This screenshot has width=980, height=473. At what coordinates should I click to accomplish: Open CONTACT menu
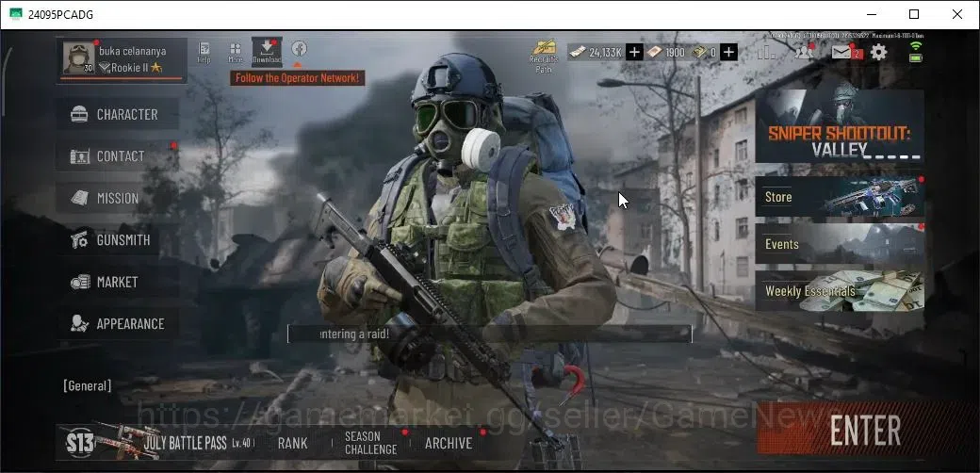pos(118,156)
